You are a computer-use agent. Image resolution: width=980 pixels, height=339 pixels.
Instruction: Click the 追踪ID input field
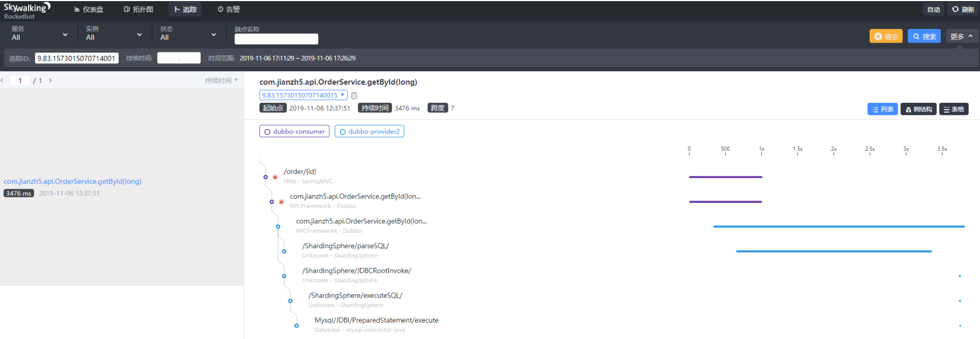click(76, 58)
